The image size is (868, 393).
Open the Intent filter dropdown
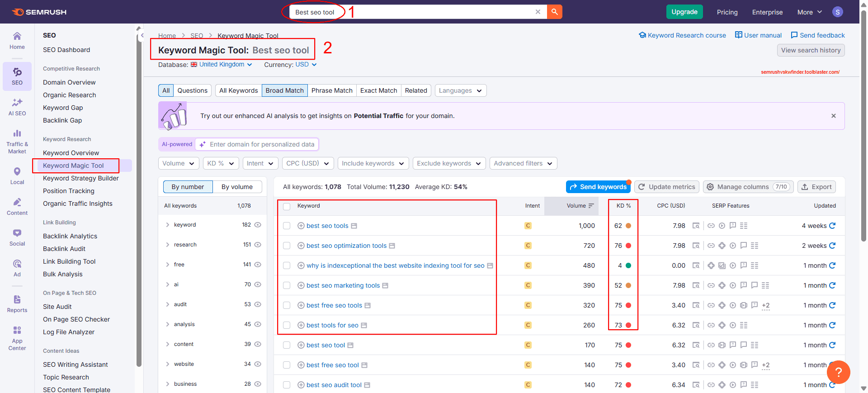tap(260, 163)
